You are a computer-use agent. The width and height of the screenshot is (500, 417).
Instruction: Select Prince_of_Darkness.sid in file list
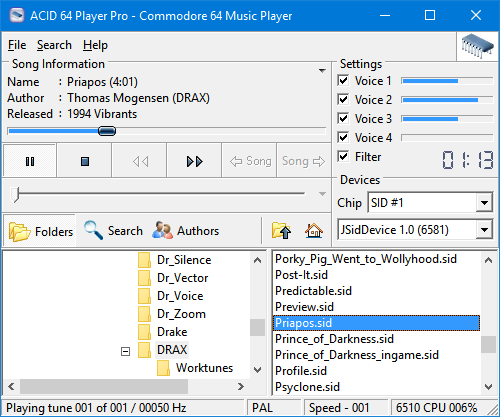[x=334, y=339]
